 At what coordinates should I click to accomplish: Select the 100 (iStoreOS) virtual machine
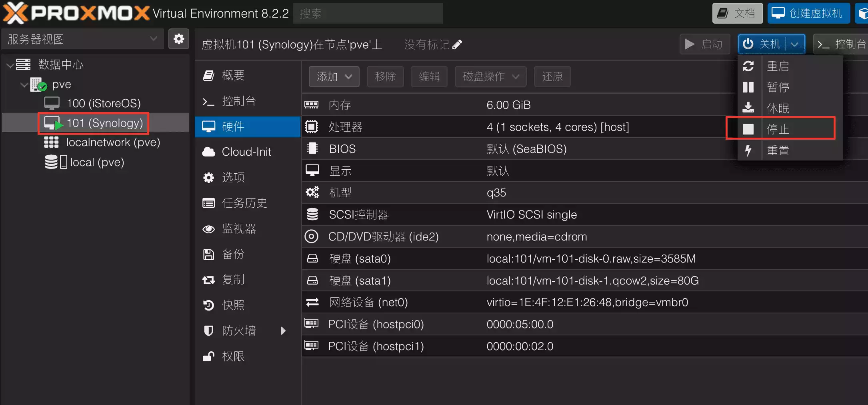point(103,103)
